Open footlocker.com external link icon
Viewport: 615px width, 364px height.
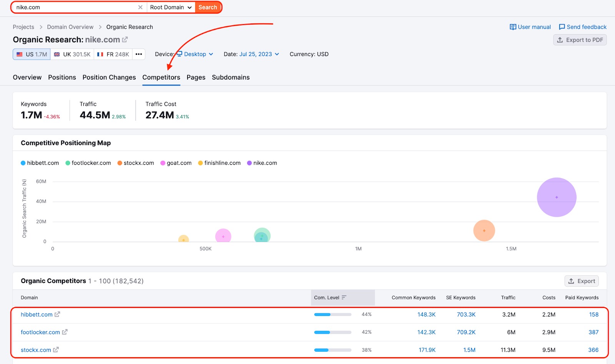click(65, 332)
